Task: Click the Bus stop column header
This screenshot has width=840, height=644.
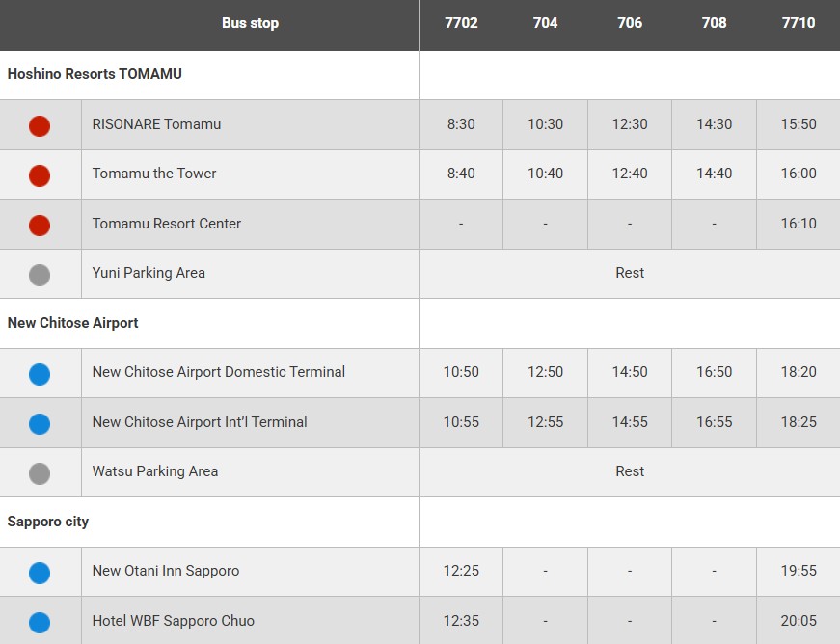Action: (250, 23)
